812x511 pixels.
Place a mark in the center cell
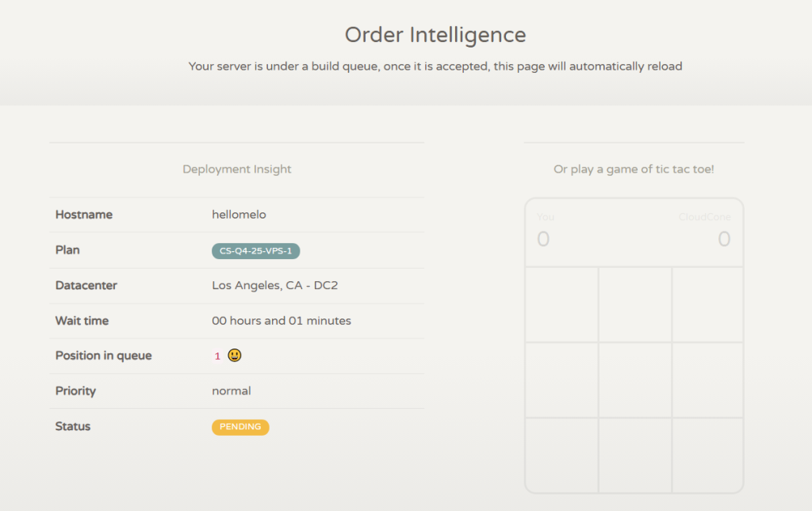click(634, 379)
